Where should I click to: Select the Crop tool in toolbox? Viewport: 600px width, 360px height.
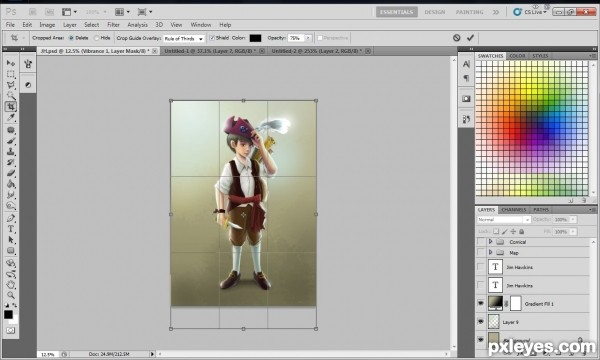click(11, 106)
